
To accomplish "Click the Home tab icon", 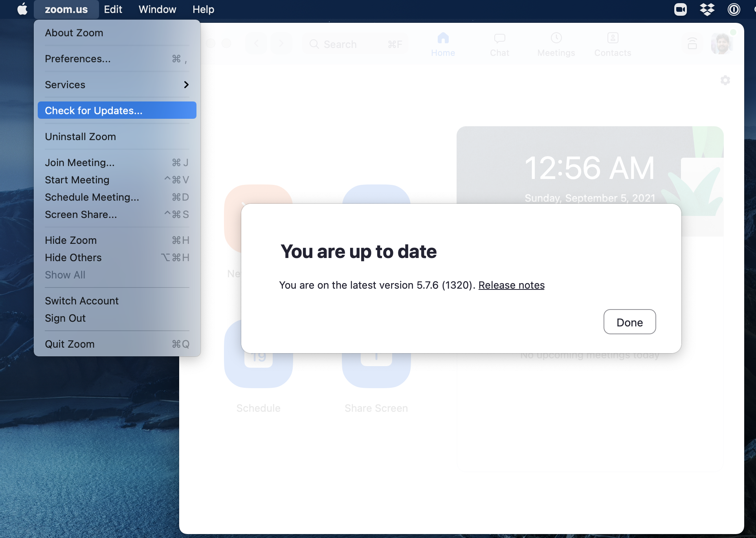I will point(443,38).
